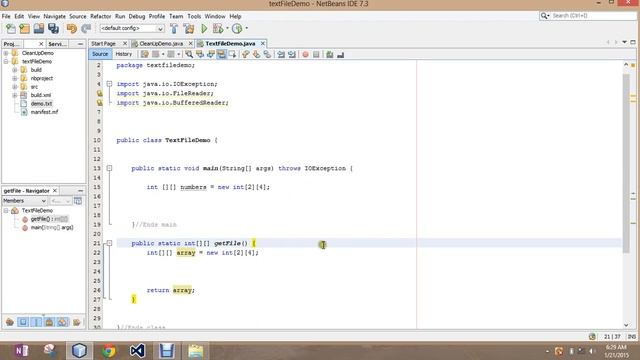Open Google Chrome from the taskbar
Image resolution: width=640 pixels, height=360 pixels.
pos(109,351)
